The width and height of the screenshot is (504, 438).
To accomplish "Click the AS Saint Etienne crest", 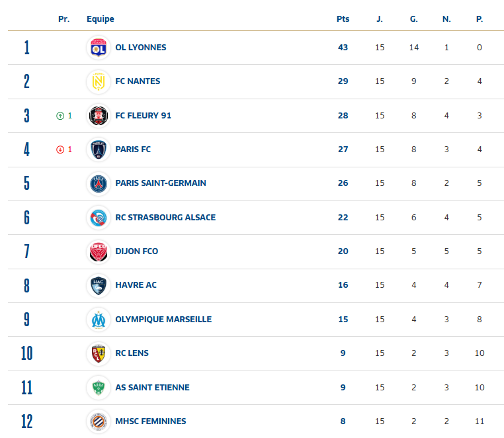I will point(99,388).
